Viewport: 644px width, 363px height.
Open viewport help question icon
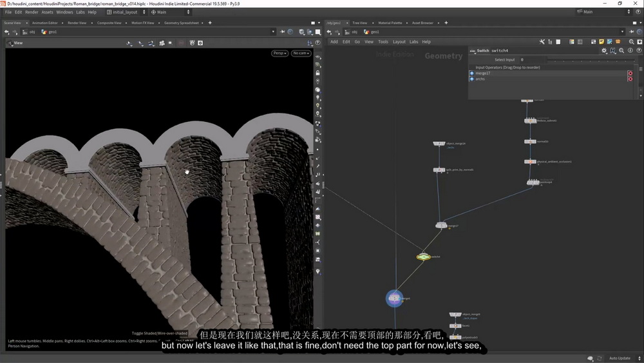click(317, 43)
